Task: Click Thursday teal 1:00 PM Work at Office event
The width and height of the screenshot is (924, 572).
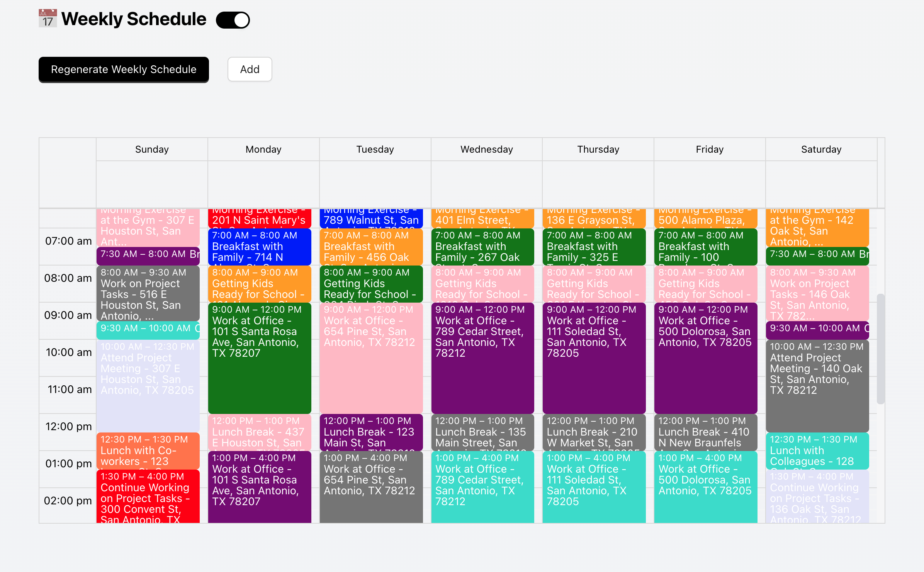Action: coord(594,487)
